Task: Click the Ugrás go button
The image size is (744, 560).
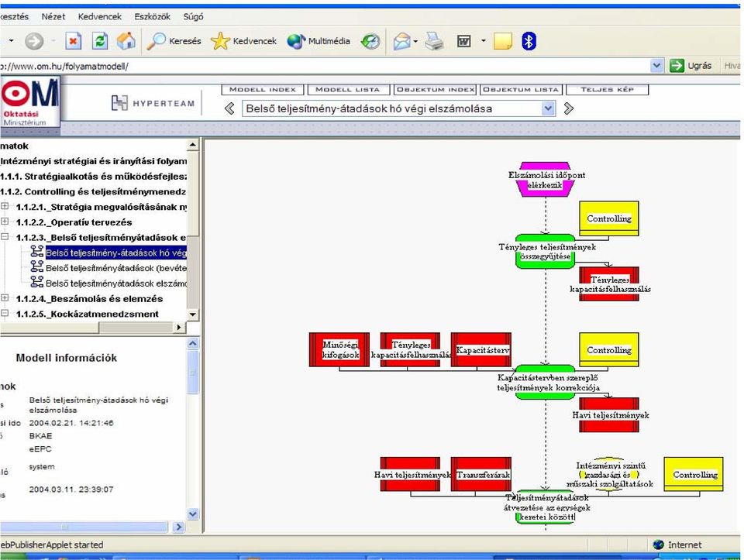Action: (691, 66)
